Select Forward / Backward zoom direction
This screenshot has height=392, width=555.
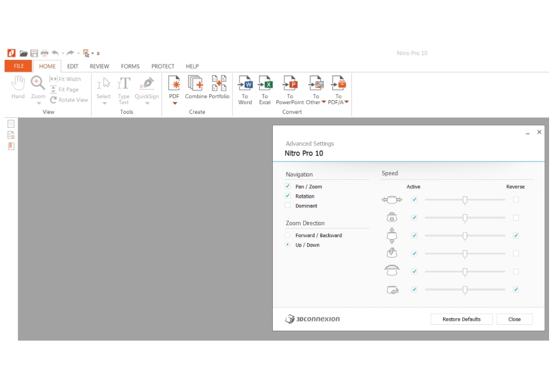click(288, 235)
